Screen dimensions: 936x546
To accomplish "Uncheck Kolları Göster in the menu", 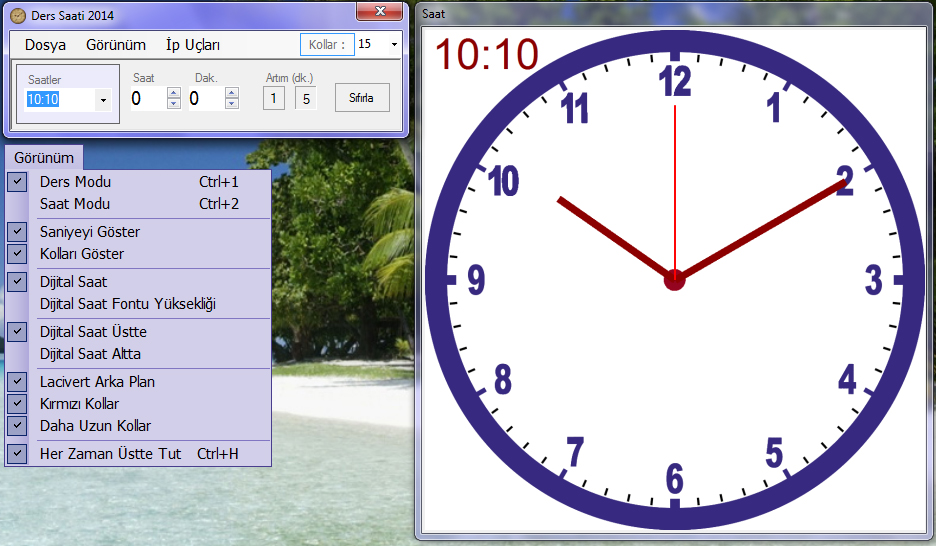I will pyautogui.click(x=82, y=254).
